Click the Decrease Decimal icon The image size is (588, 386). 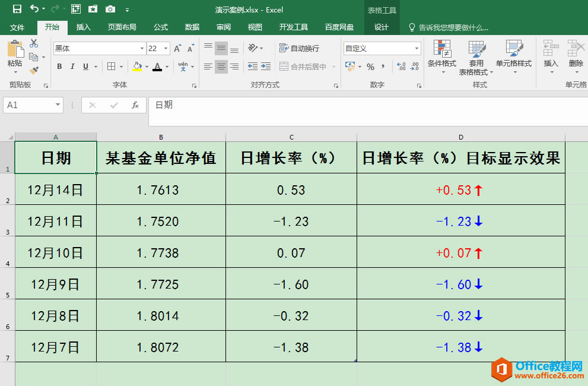point(414,67)
